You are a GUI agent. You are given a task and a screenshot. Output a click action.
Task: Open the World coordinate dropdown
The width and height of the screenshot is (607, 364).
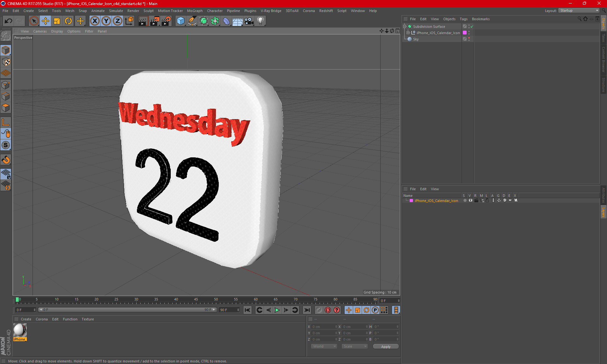(x=324, y=346)
